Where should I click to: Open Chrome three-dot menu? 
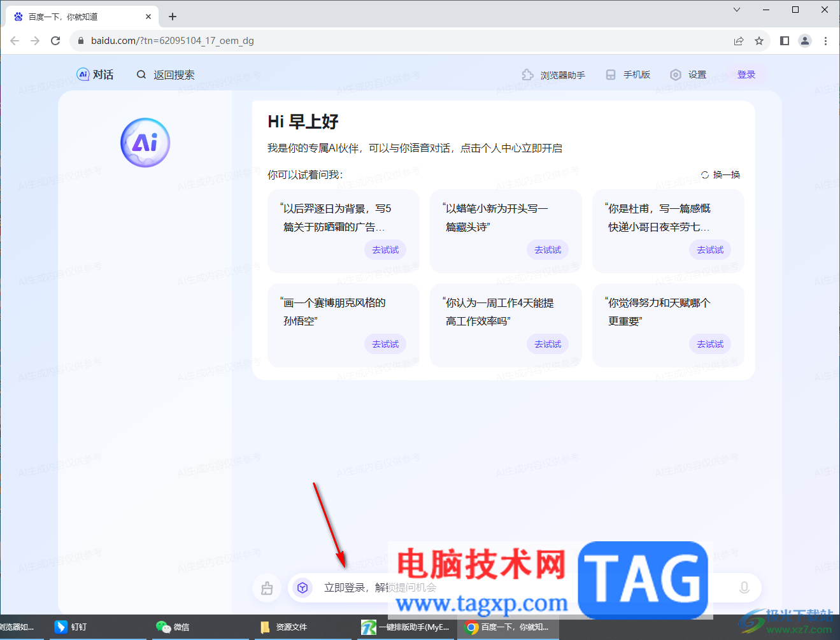point(825,41)
